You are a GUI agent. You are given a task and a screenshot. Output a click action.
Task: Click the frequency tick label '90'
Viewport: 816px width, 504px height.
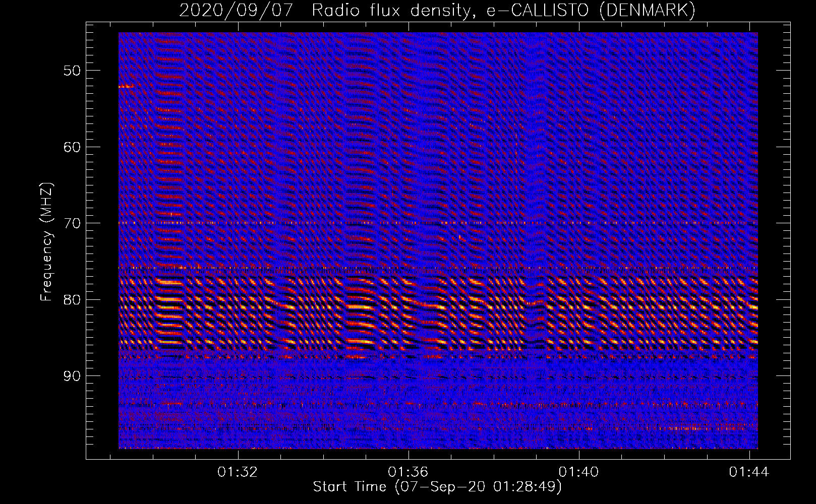tap(72, 376)
